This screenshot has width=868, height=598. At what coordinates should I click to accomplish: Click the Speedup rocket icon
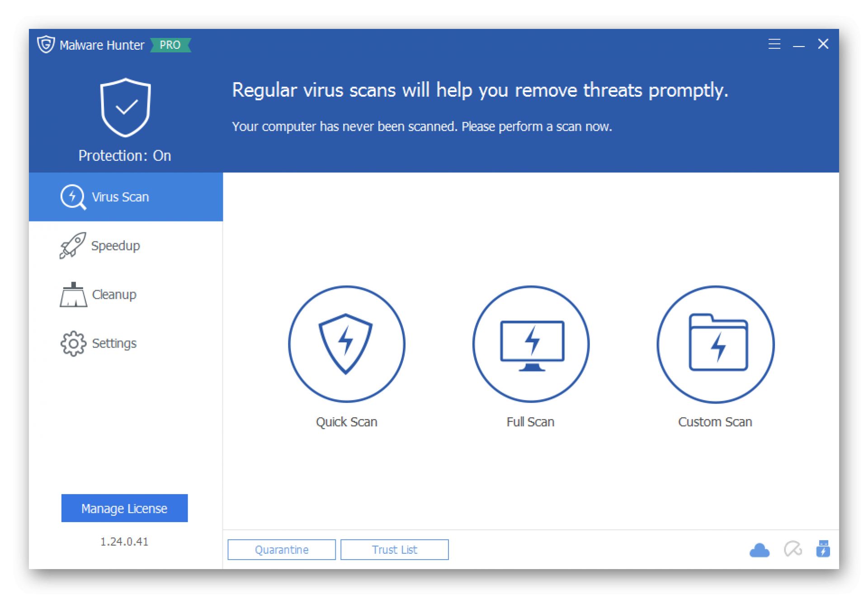pos(72,245)
